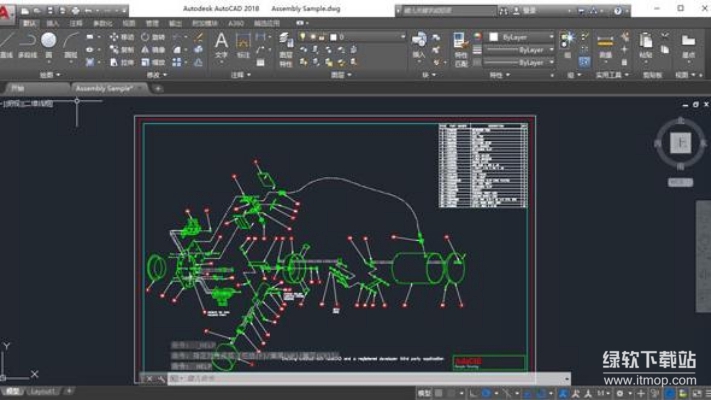711x400 pixels.
Task: Click the Move (移动) modify tool
Action: tap(122, 37)
